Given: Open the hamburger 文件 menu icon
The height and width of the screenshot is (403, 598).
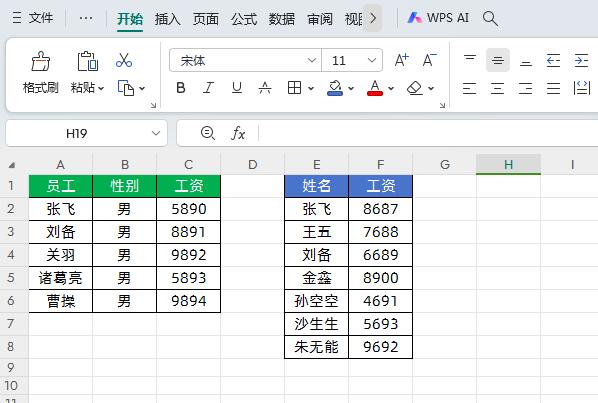Looking at the screenshot, I should [x=17, y=18].
